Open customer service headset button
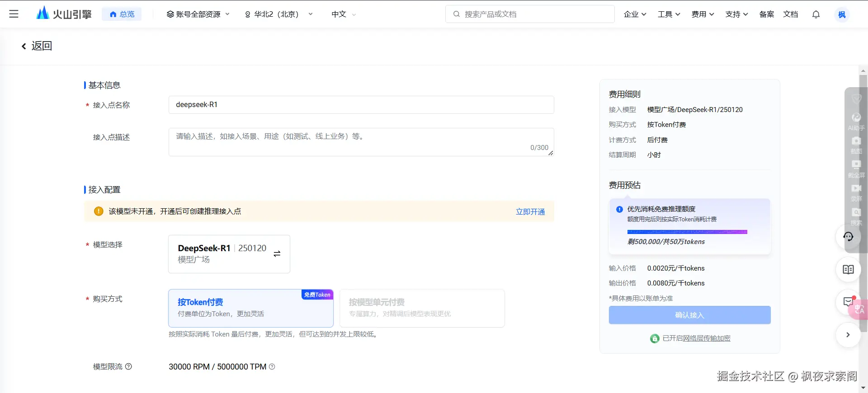 tap(848, 236)
